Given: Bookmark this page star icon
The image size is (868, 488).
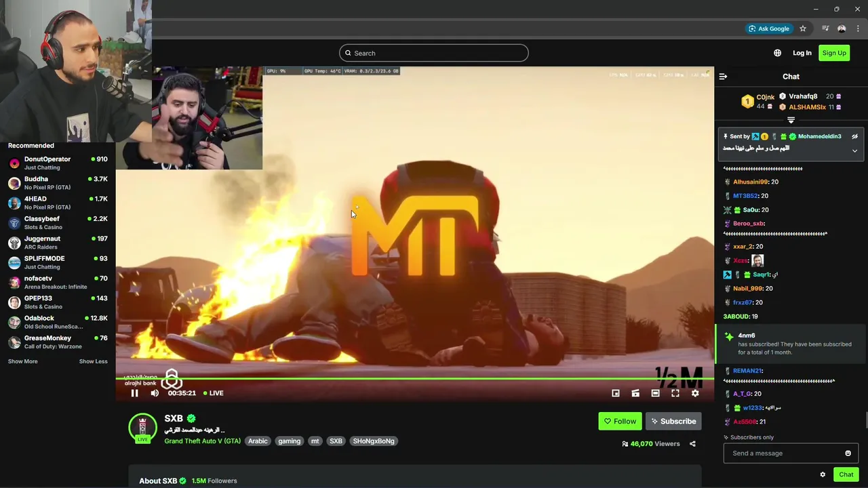Looking at the screenshot, I should 803,28.
